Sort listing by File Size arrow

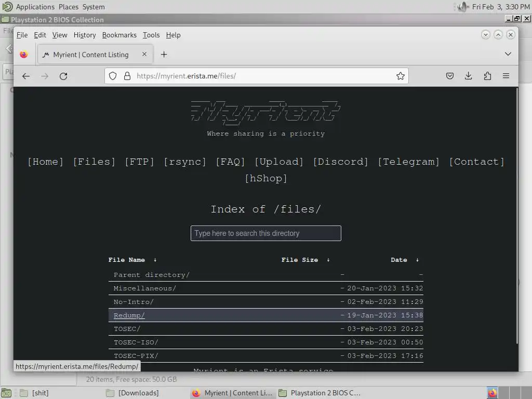(328, 260)
